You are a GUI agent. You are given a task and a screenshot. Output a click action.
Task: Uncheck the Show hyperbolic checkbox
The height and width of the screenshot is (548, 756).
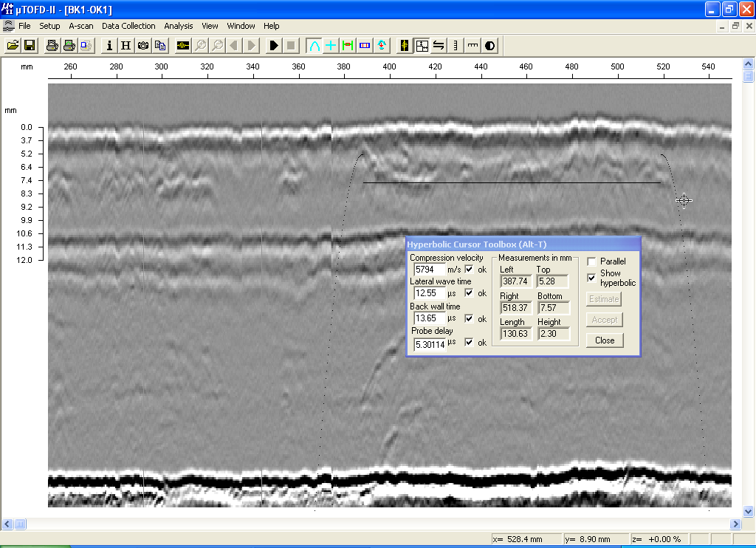click(x=591, y=278)
